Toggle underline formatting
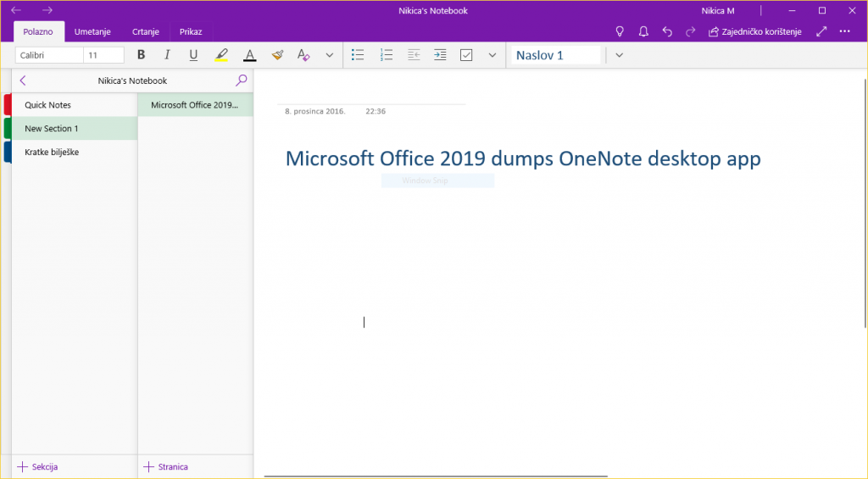The width and height of the screenshot is (868, 479). tap(193, 55)
